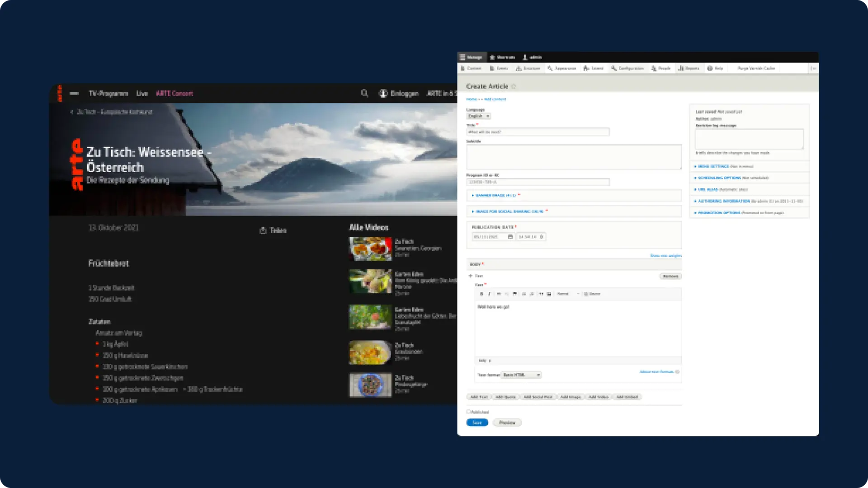Insert a bulleted list in the editor
868x488 pixels.
524,294
